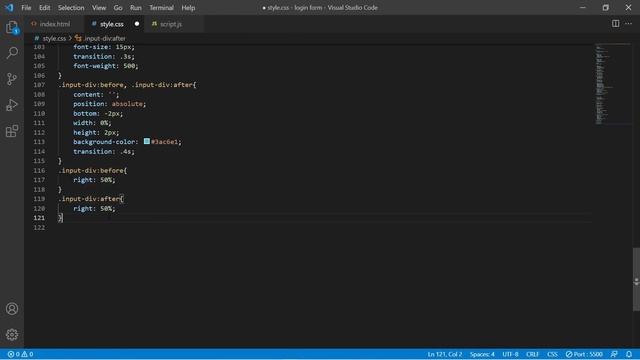Open the Selection menu
The height and width of the screenshot is (360, 640).
[x=71, y=8]
